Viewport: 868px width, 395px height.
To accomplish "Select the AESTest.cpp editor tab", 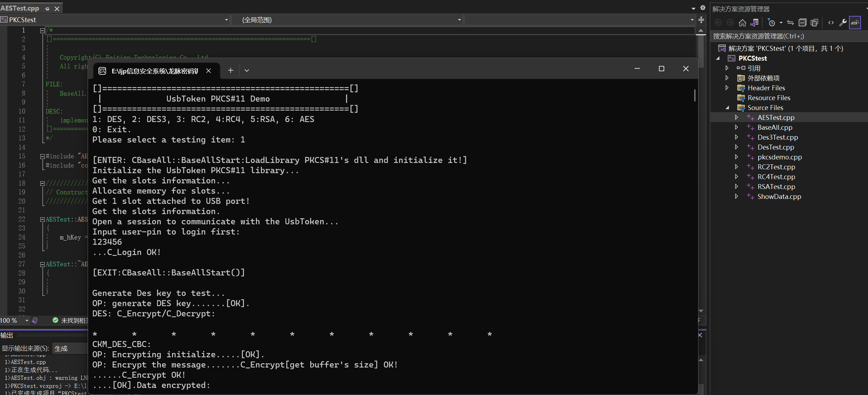I will coord(20,8).
